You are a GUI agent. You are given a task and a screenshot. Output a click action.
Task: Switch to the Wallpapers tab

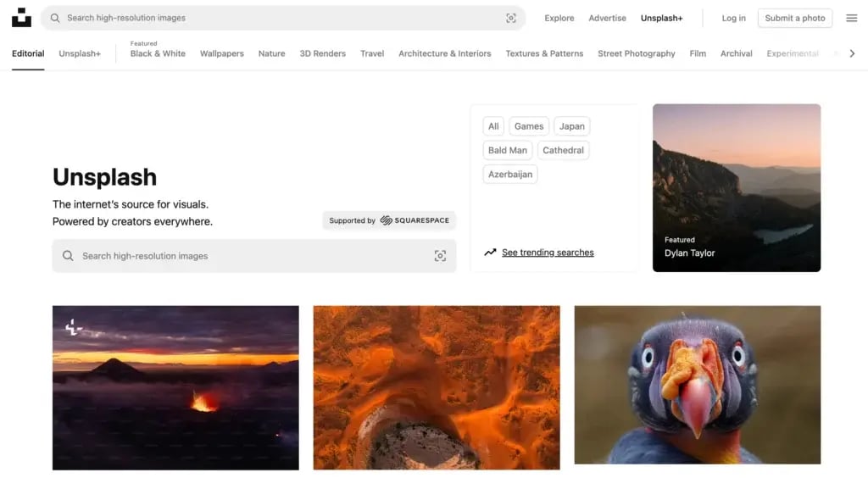[x=221, y=53]
